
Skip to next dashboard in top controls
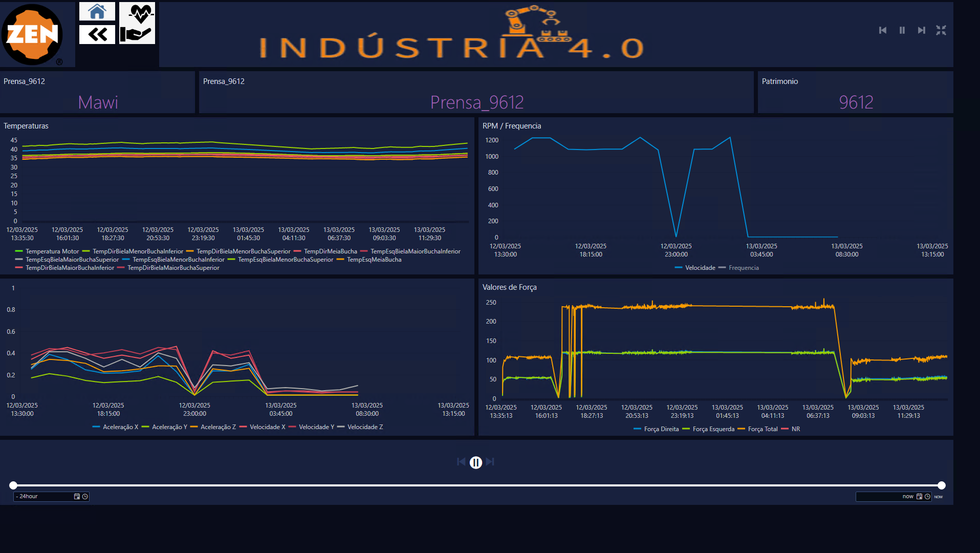coord(921,30)
